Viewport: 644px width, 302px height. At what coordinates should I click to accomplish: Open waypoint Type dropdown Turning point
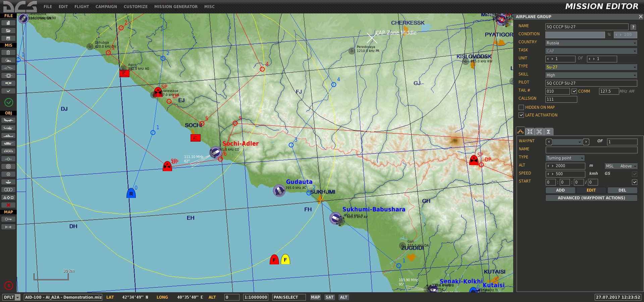[x=565, y=158]
